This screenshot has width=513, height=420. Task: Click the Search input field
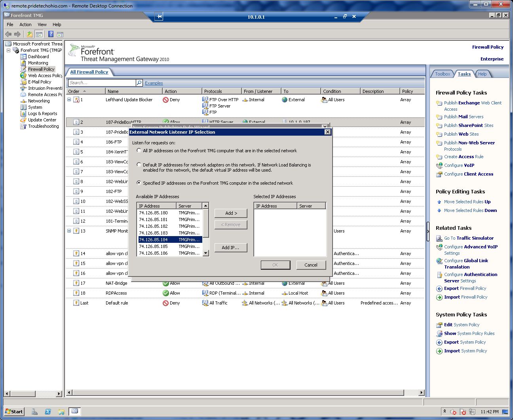(x=102, y=83)
